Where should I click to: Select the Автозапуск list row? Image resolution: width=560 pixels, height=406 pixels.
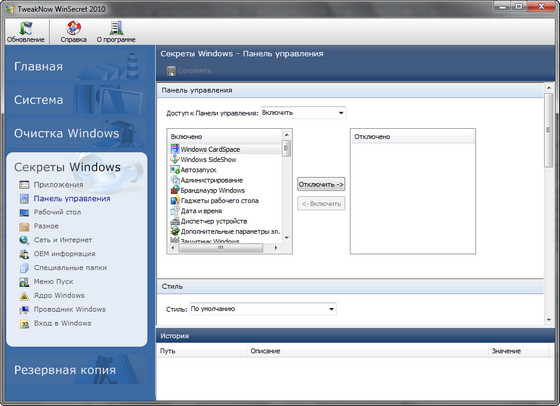pos(225,170)
